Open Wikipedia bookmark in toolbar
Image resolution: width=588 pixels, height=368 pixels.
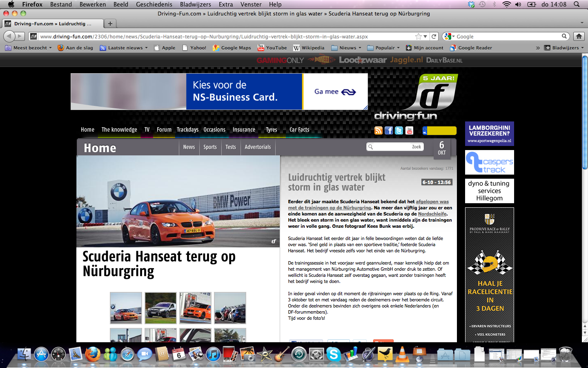pyautogui.click(x=309, y=48)
